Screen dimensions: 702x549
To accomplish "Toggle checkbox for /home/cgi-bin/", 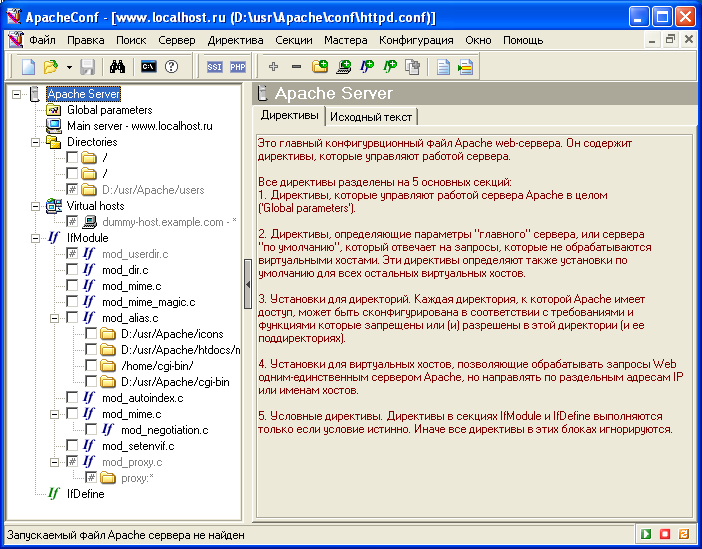I will [91, 365].
